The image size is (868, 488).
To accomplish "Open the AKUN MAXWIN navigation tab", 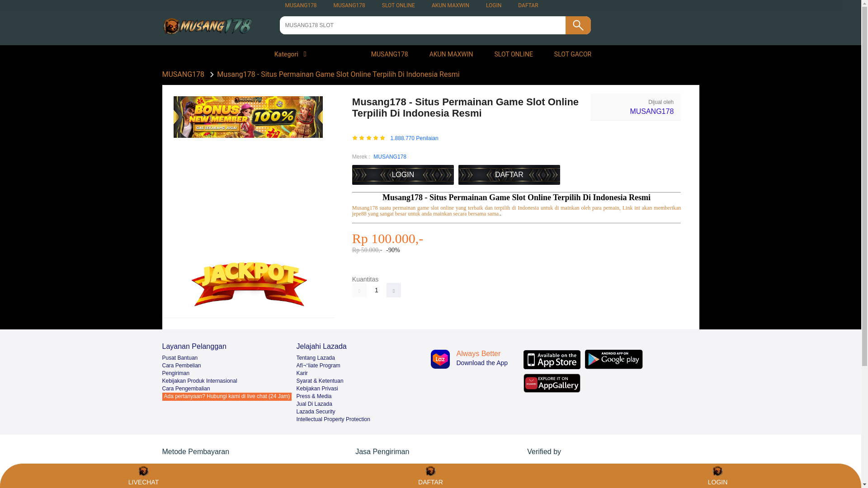I will [x=451, y=54].
